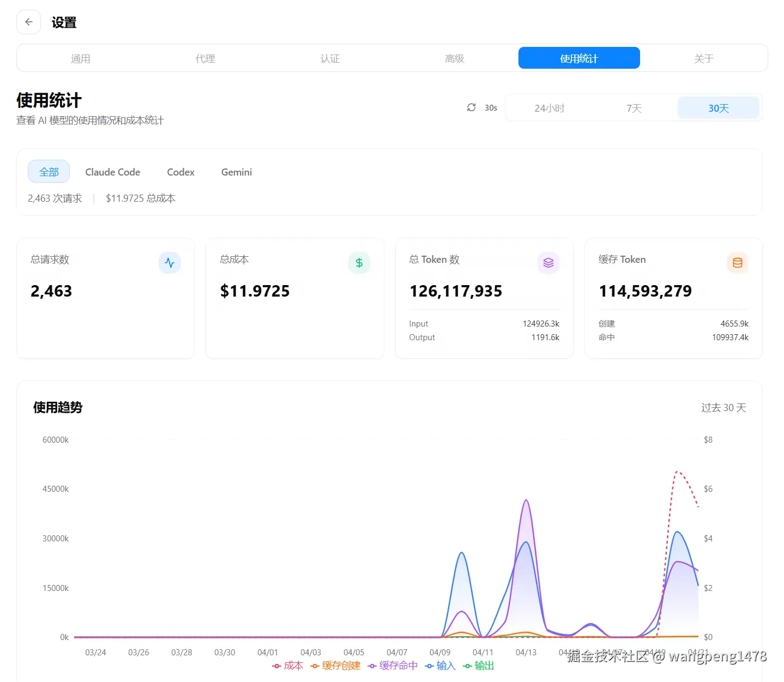784x682 pixels.
Task: Open the 通用 settings tab
Action: click(80, 58)
